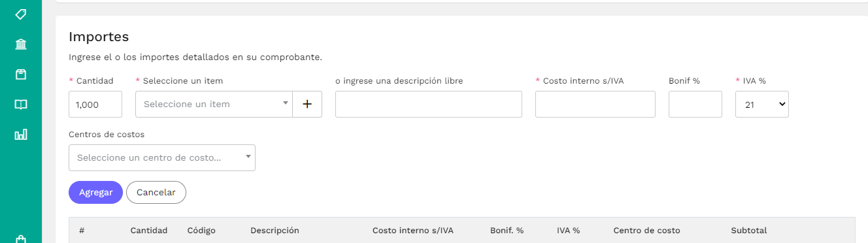Open the price tag icon in sidebar
The height and width of the screenshot is (243, 868).
[21, 14]
